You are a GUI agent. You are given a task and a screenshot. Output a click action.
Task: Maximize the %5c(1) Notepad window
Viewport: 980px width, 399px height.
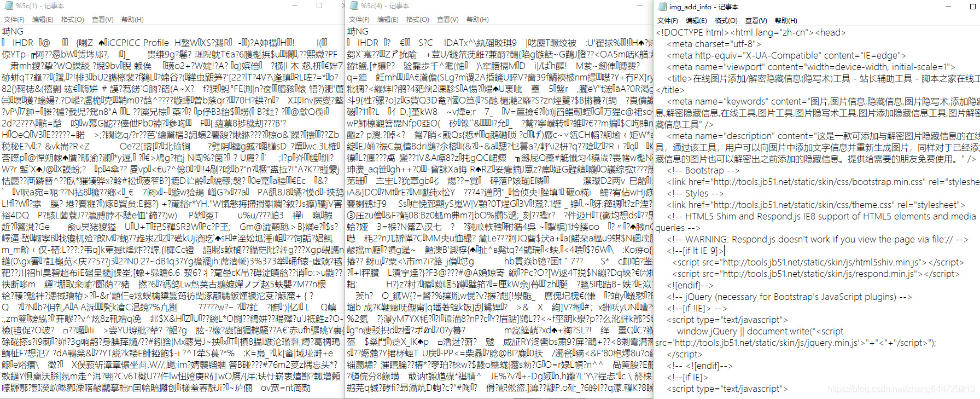point(319,5)
